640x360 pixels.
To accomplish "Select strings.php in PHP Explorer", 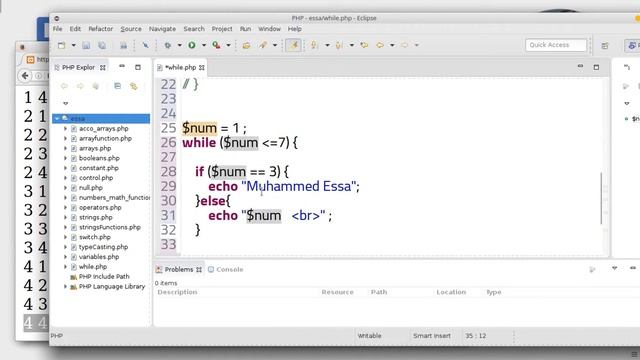I will click(x=96, y=217).
